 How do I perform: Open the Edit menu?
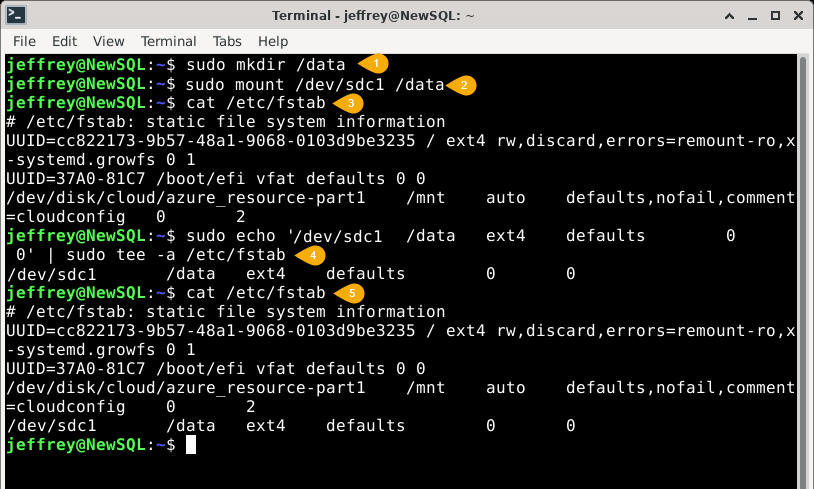[x=64, y=41]
